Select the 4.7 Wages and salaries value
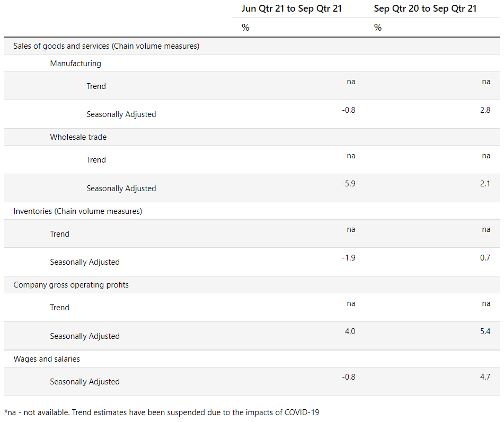Viewport: 504px width, 422px height. (485, 377)
